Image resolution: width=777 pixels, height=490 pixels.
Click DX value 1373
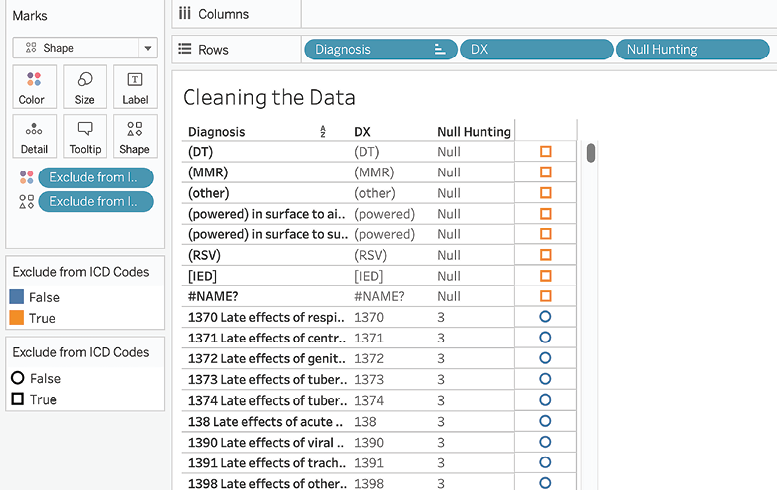(369, 380)
